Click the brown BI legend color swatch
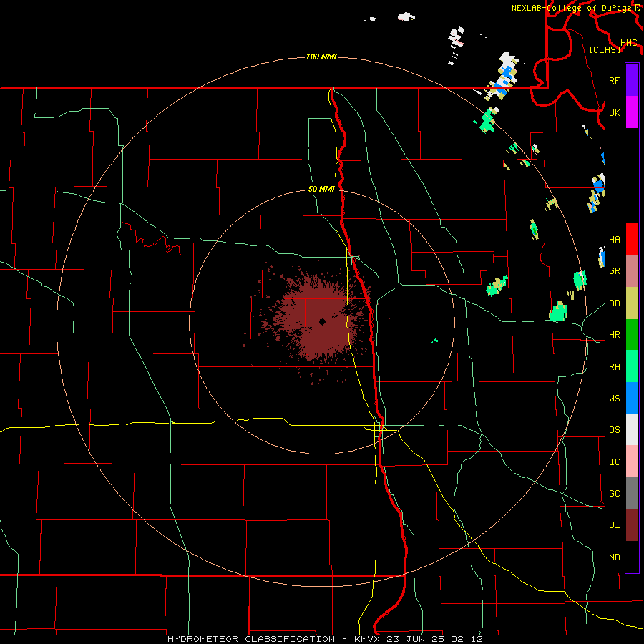 coord(632,525)
